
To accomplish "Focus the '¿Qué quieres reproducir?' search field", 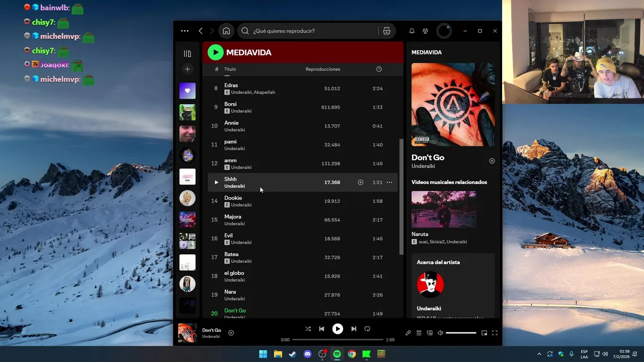I will click(308, 31).
